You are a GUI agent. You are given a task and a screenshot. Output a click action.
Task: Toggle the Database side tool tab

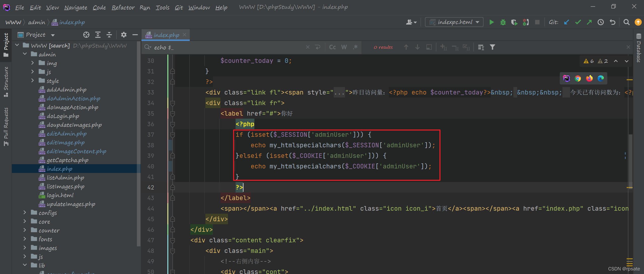pos(638,48)
